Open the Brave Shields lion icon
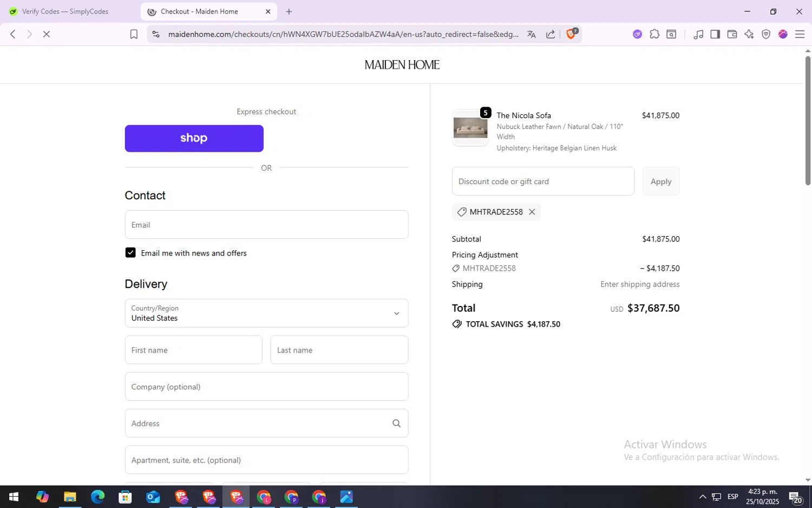The height and width of the screenshot is (508, 812). pyautogui.click(x=571, y=34)
